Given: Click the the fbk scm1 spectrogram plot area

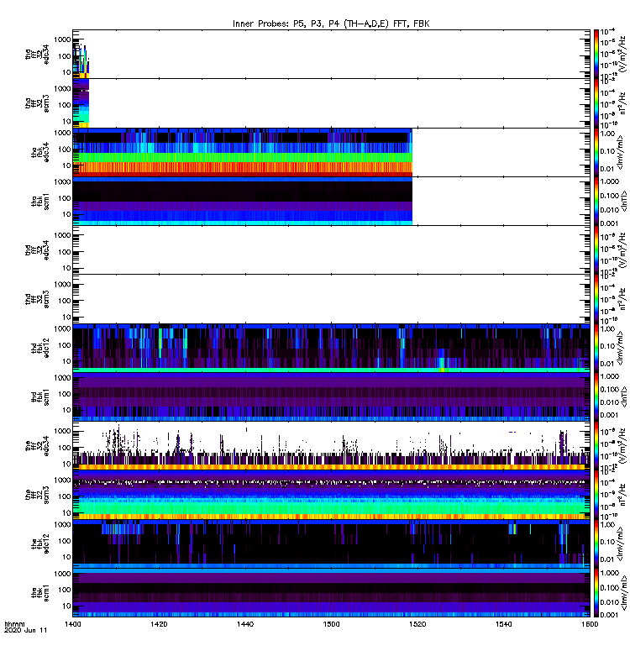Looking at the screenshot, I should pos(331,593).
